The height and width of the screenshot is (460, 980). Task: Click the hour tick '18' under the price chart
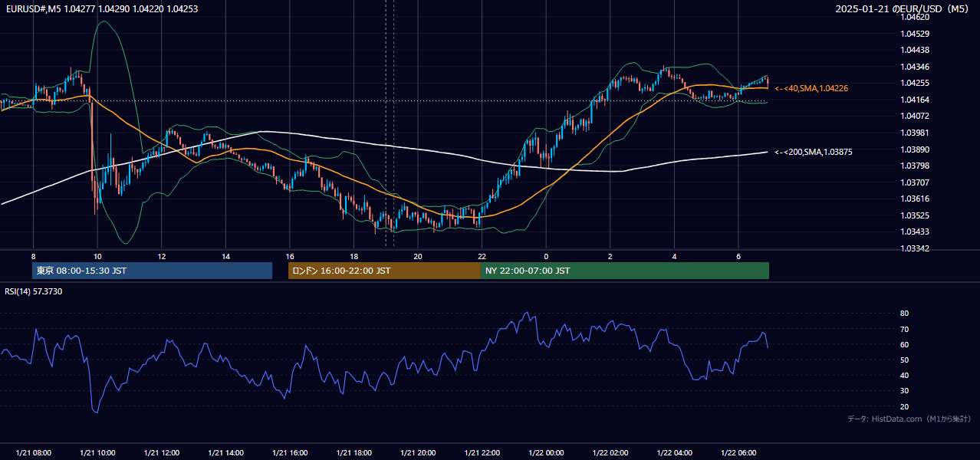click(354, 256)
